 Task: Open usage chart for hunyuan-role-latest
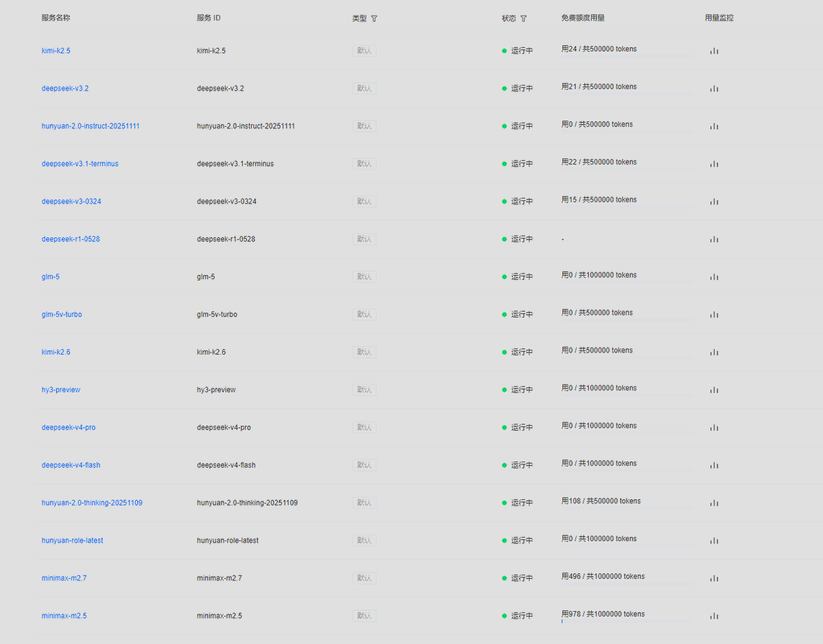pos(714,541)
